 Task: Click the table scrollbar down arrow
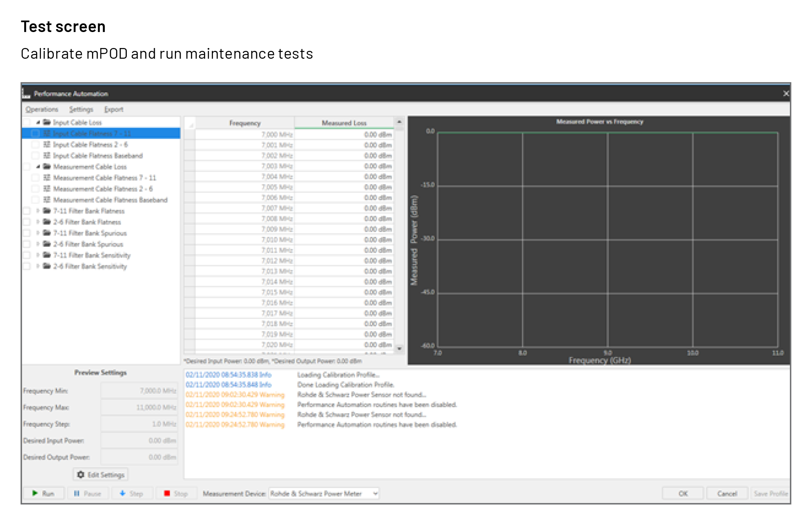(x=399, y=349)
